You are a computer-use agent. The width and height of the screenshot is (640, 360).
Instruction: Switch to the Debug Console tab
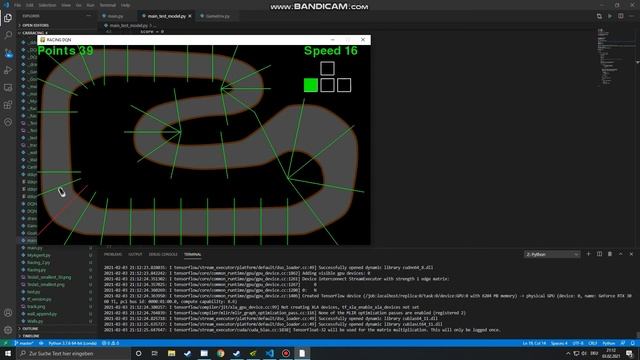163,254
